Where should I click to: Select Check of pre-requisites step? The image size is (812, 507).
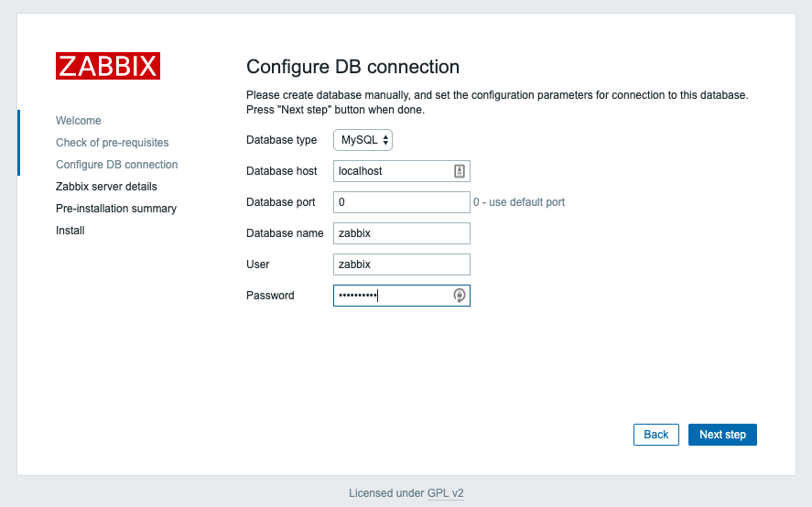(x=113, y=143)
